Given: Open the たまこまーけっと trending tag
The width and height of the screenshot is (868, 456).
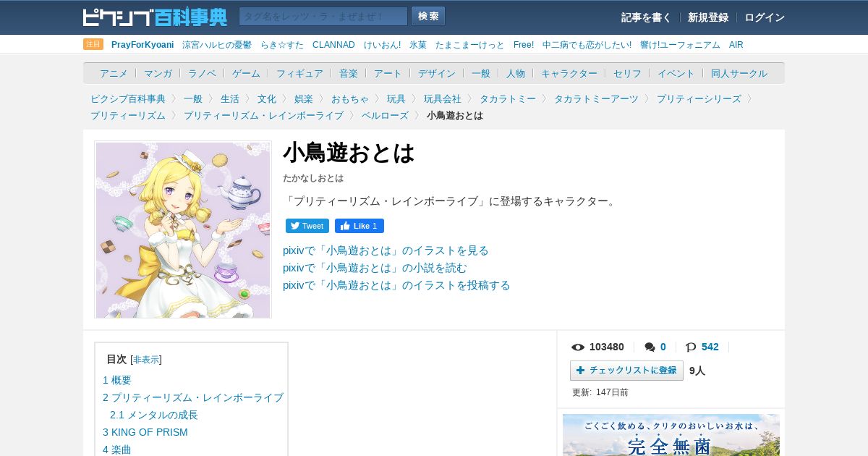Looking at the screenshot, I should pyautogui.click(x=470, y=45).
